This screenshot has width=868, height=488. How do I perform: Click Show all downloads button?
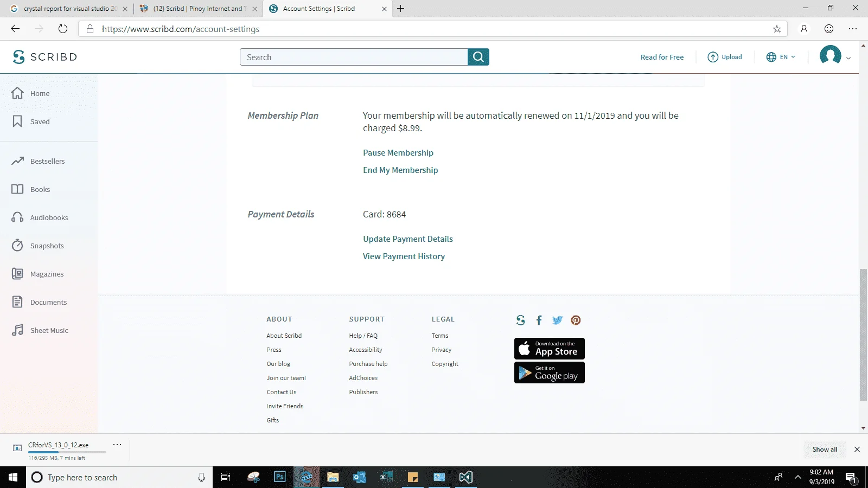pos(825,450)
